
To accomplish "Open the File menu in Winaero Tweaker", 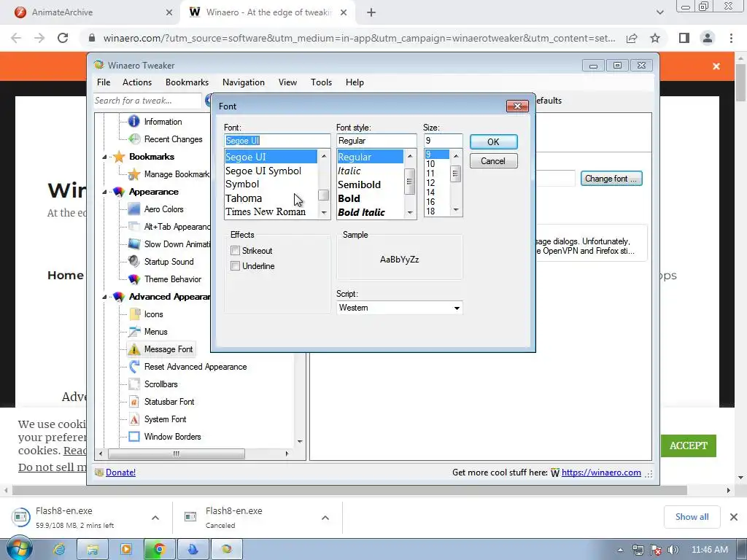I will [104, 82].
